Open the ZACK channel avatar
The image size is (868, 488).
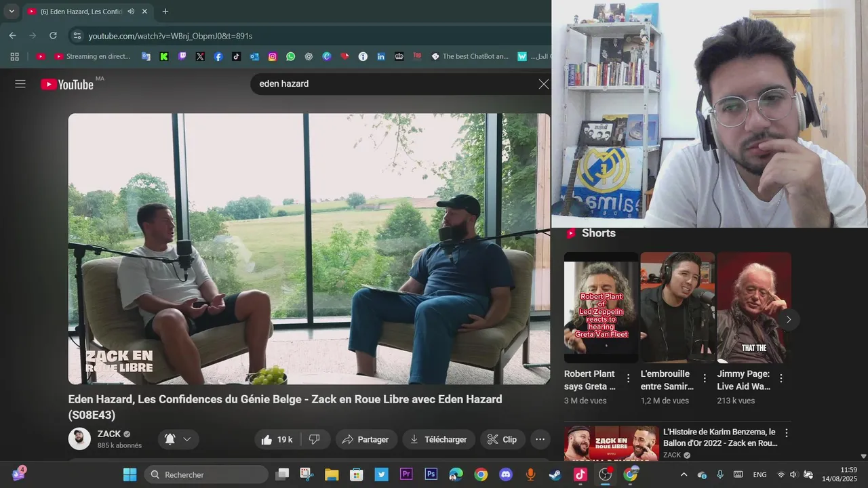pos(79,439)
